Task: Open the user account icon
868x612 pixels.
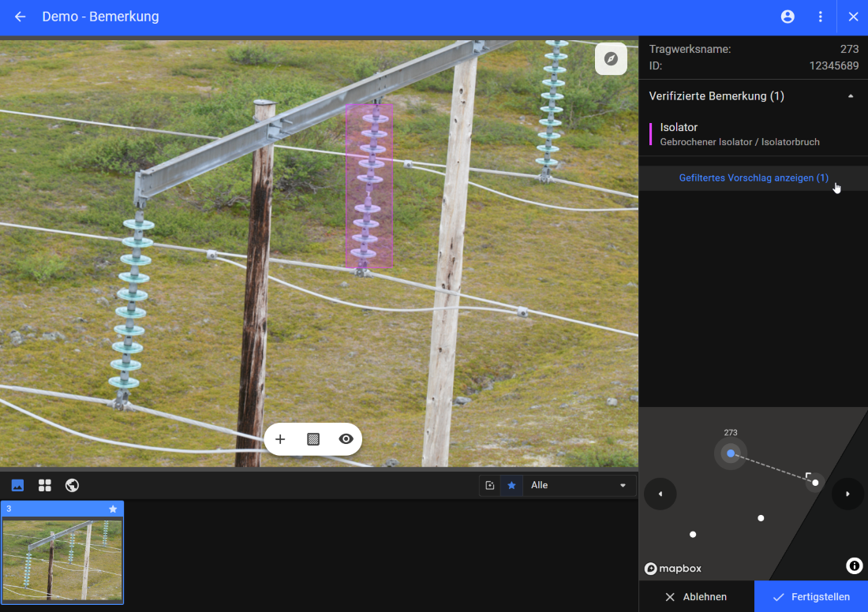Action: (788, 17)
